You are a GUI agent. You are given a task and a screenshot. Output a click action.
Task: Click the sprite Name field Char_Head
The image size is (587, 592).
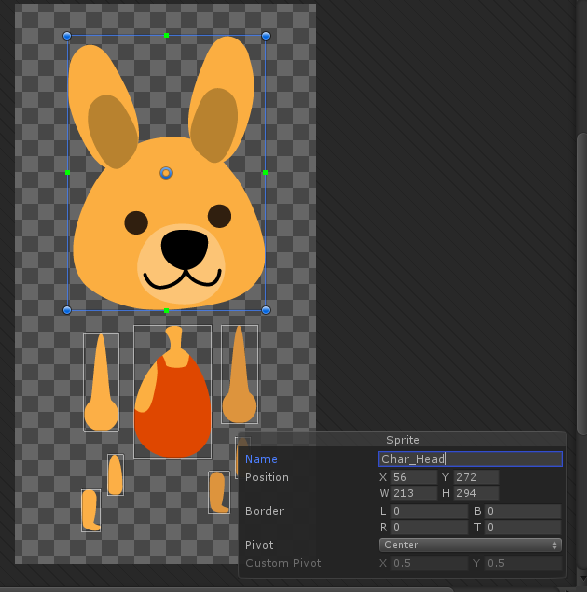470,459
